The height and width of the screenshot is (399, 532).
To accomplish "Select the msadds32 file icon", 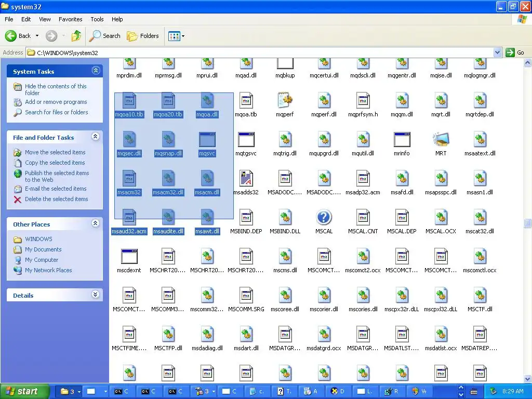I will pos(246,179).
